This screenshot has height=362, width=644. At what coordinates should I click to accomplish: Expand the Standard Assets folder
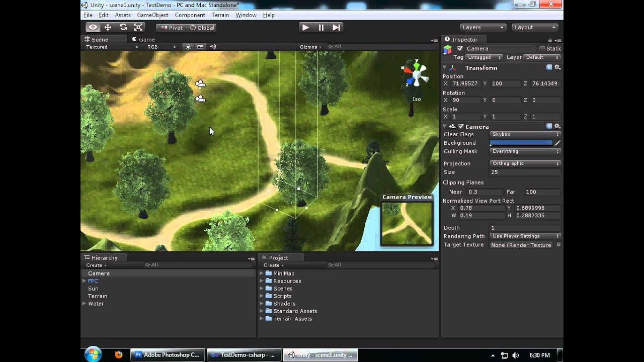tap(262, 311)
